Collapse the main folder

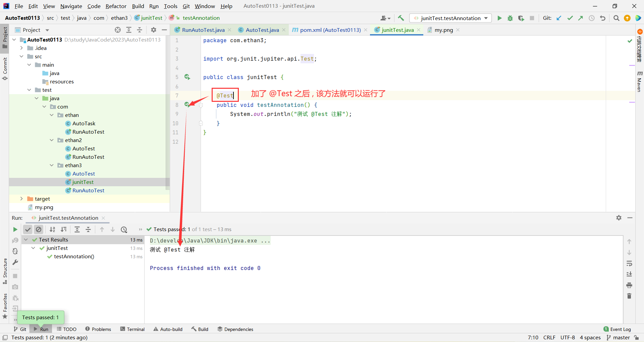click(29, 65)
